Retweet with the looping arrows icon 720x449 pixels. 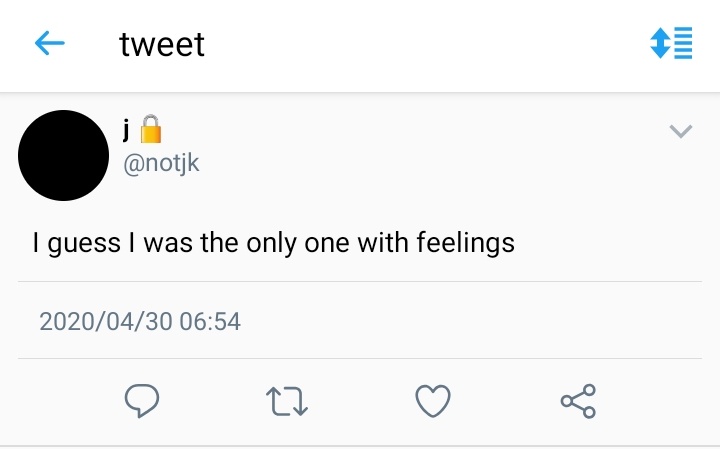287,401
